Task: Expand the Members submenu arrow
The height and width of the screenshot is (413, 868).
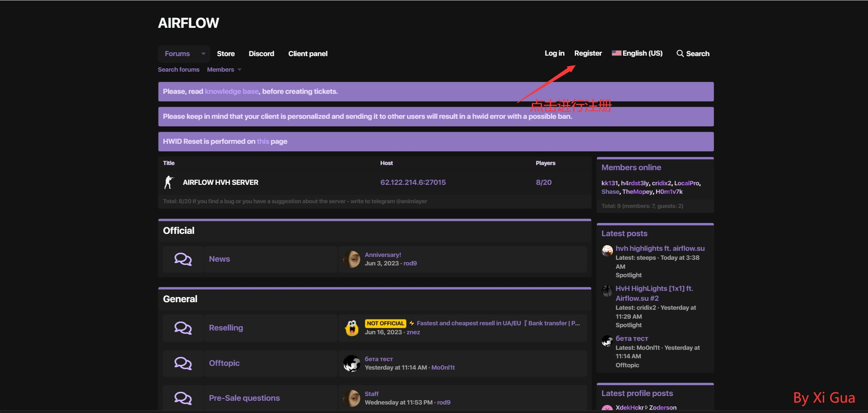Action: (x=240, y=70)
